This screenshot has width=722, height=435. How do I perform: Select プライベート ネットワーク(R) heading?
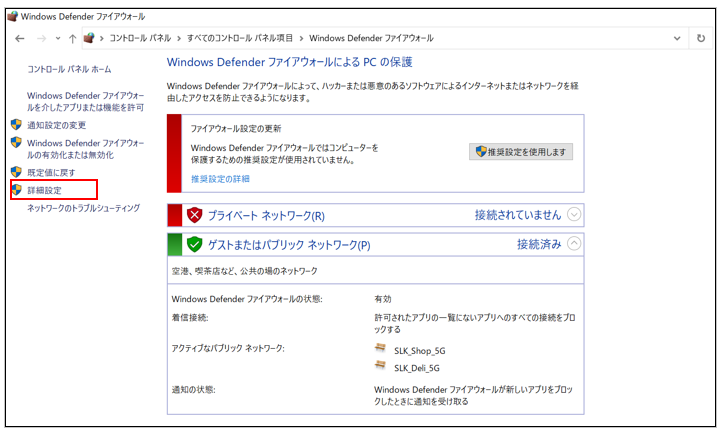(x=266, y=215)
